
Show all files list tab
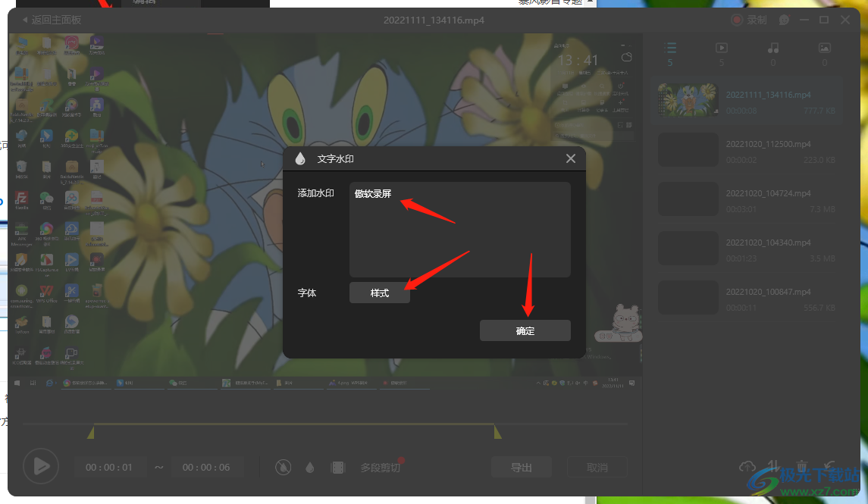(670, 54)
